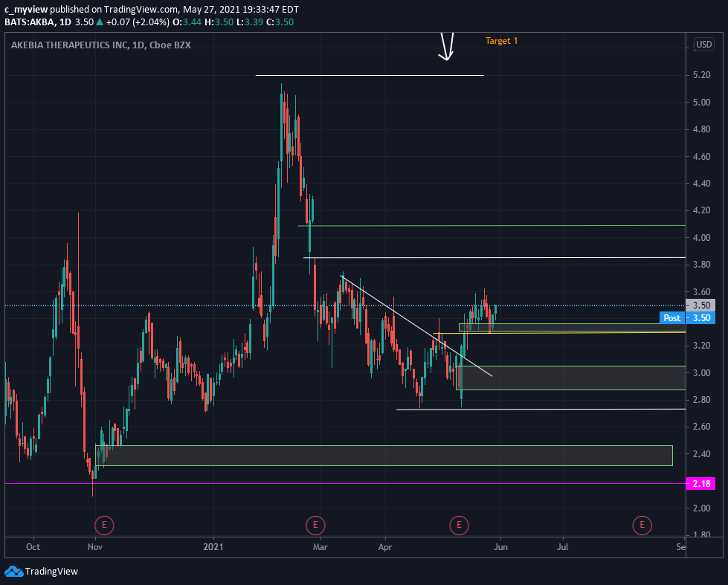Click the 2.00 price axis label
This screenshot has height=585, width=728.
point(701,508)
